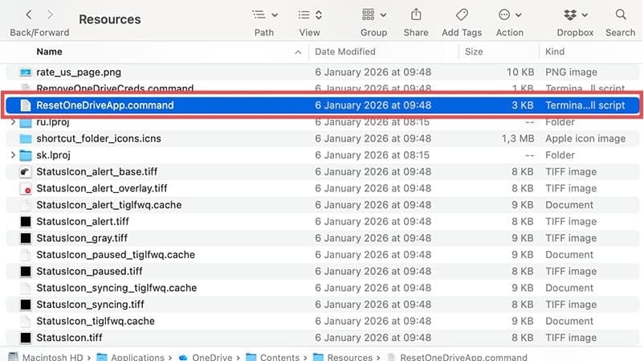This screenshot has height=361, width=644.
Task: Select StatusIcon_alert_tiglfwq.cache document icon
Action: 26,205
